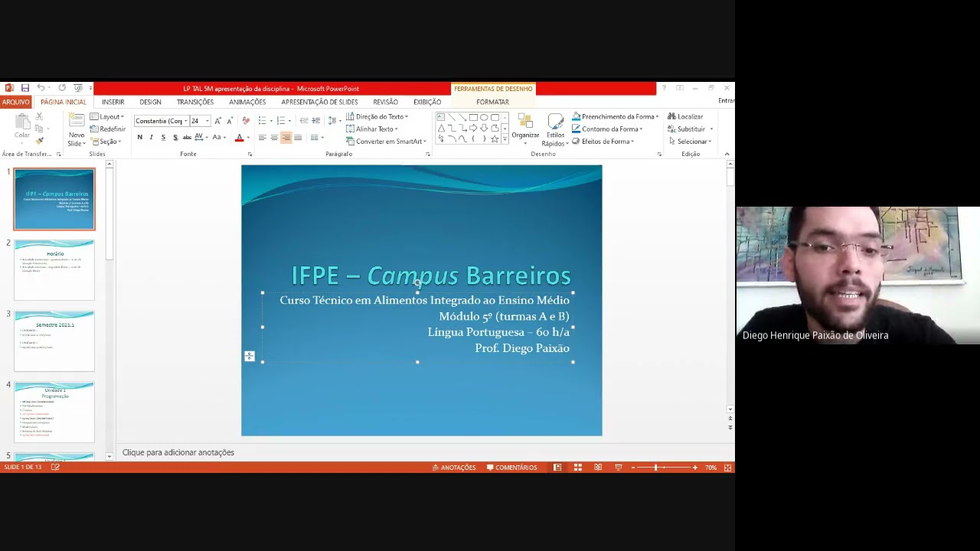Image resolution: width=980 pixels, height=551 pixels.
Task: Select slide 3 thumbnail Semestre 2021.1
Action: click(x=54, y=341)
